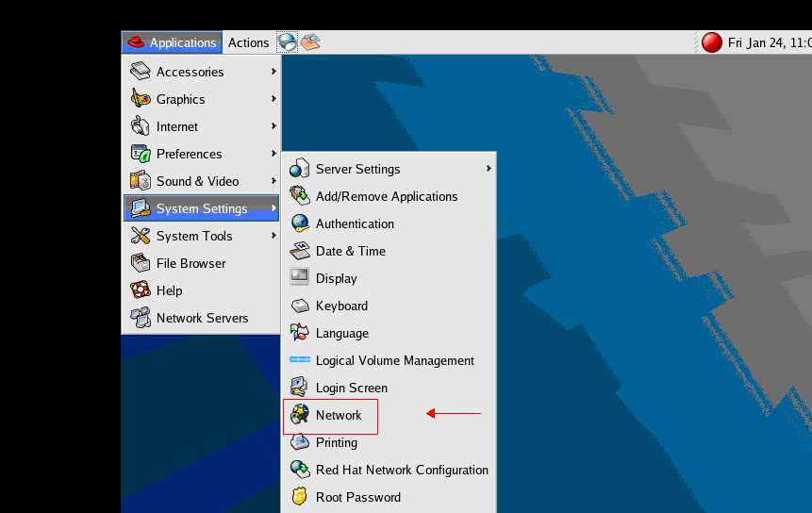The width and height of the screenshot is (812, 513).
Task: Select Server Settings label
Action: pyautogui.click(x=357, y=170)
